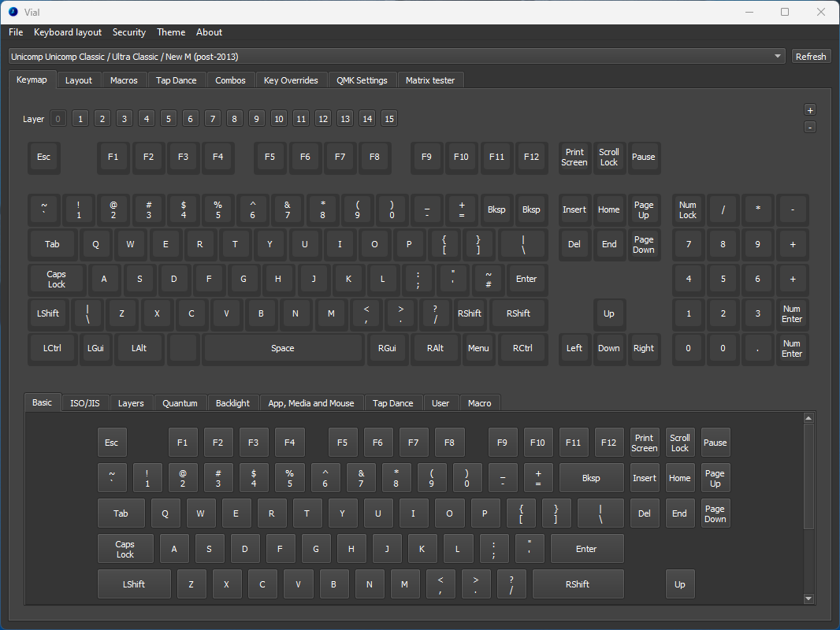
Task: Open the Theme menu
Action: point(171,32)
